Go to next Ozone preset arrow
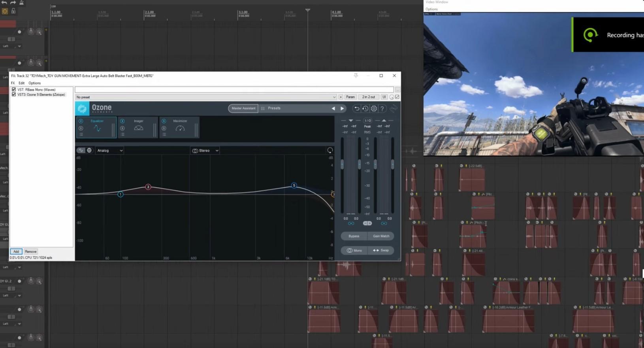This screenshot has height=348, width=644. coord(342,108)
